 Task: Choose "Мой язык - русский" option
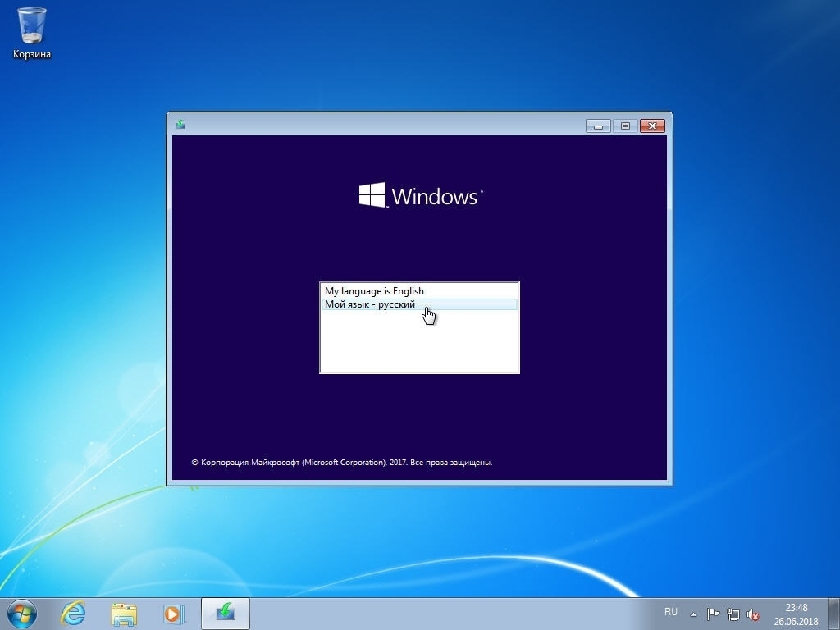419,304
